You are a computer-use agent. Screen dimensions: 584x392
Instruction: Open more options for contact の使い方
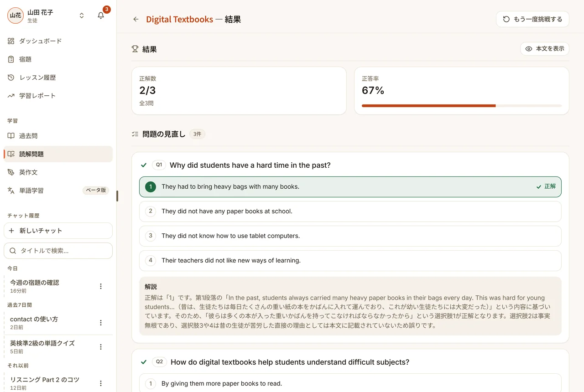(x=101, y=323)
